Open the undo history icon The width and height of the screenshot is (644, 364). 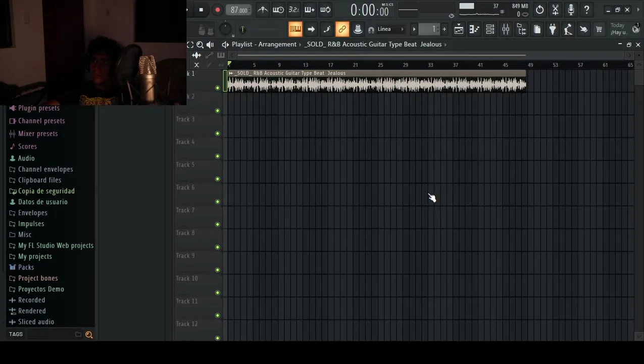click(540, 10)
